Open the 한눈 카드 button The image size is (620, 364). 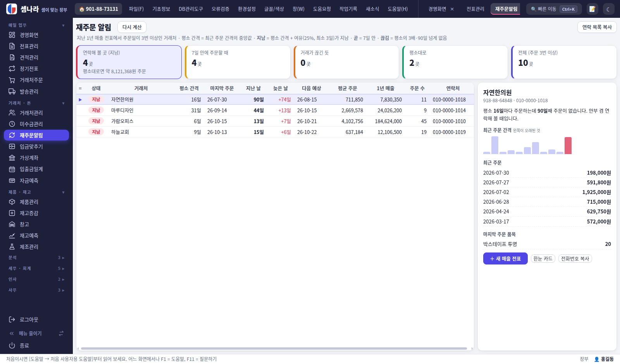[x=543, y=259]
